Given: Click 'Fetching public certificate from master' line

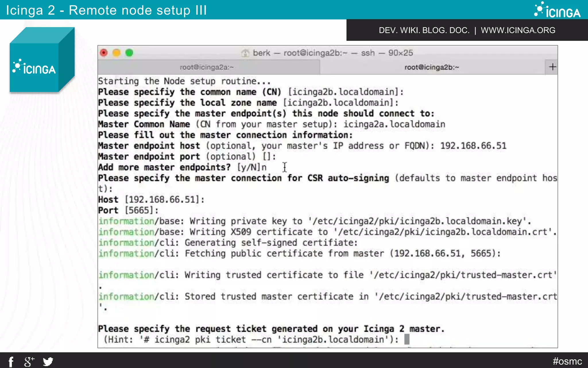Looking at the screenshot, I should point(299,254).
